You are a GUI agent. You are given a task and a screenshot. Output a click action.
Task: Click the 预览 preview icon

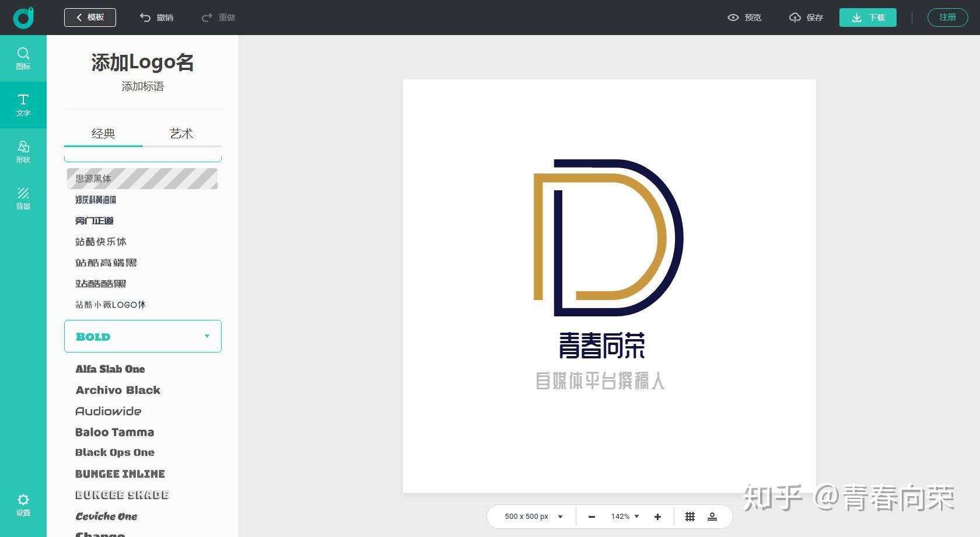tap(733, 18)
